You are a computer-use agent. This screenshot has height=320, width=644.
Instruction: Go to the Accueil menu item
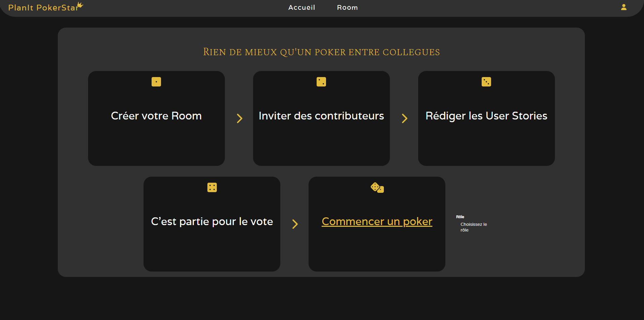302,7
